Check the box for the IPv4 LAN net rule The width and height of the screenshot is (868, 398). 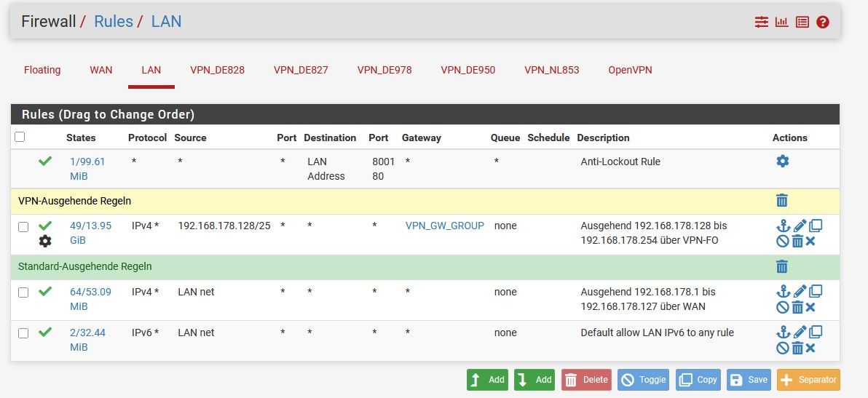pyautogui.click(x=23, y=292)
